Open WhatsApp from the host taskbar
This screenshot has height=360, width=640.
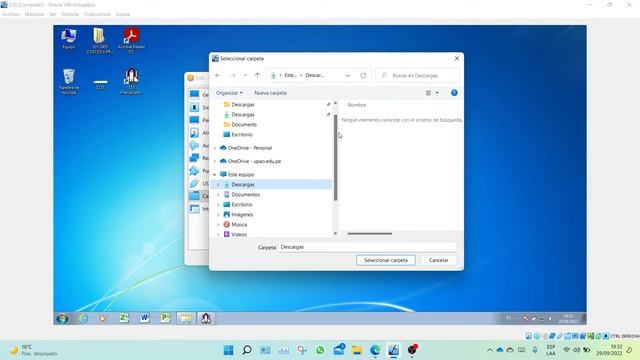click(320, 350)
